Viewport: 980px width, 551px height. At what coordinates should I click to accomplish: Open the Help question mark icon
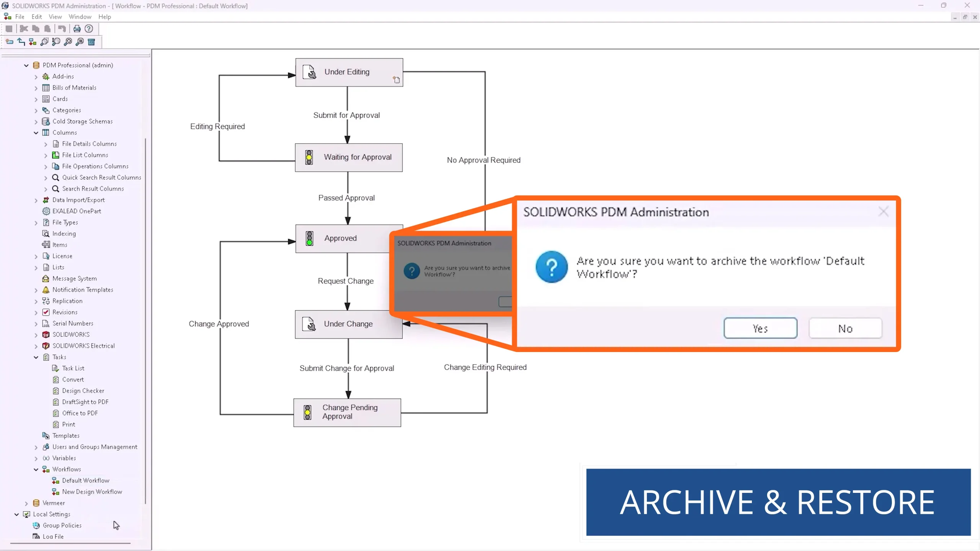tap(88, 29)
